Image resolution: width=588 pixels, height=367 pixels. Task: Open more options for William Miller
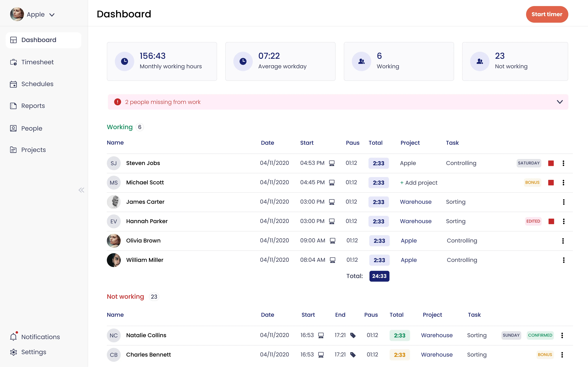[564, 260]
